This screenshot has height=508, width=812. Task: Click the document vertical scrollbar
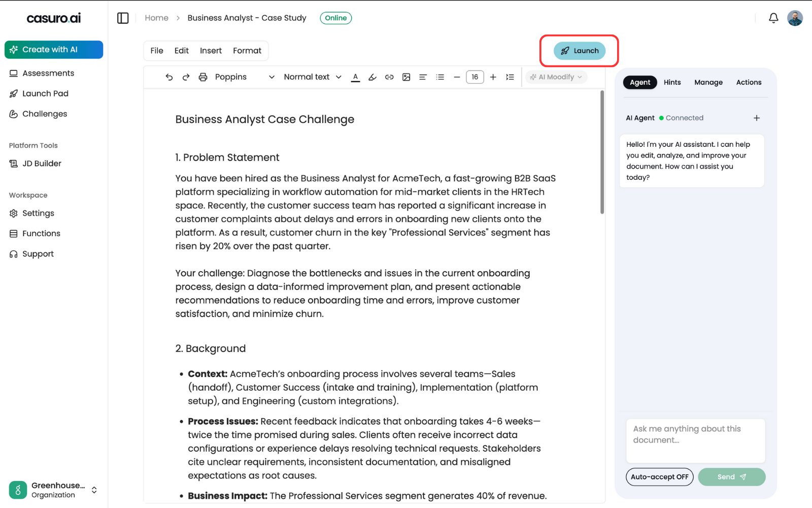(x=602, y=152)
